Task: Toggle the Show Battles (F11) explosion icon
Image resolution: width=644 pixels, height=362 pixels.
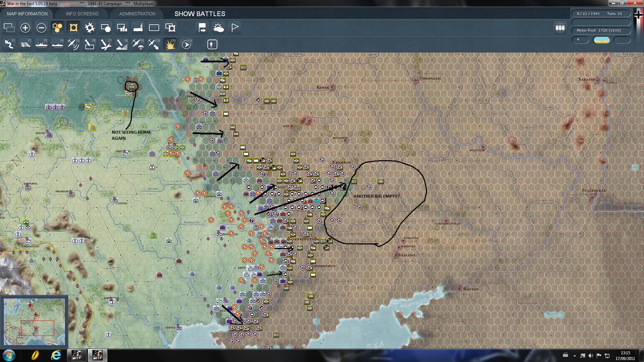Action: pyautogui.click(x=170, y=44)
